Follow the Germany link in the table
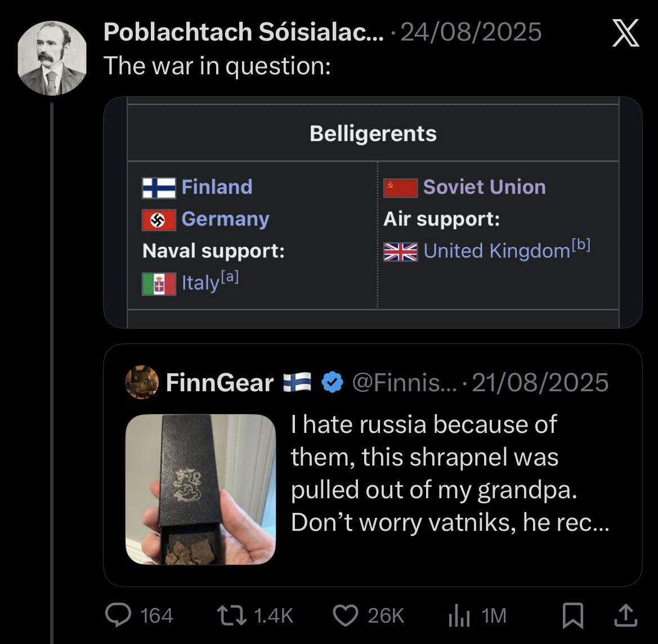This screenshot has height=644, width=658. click(225, 219)
